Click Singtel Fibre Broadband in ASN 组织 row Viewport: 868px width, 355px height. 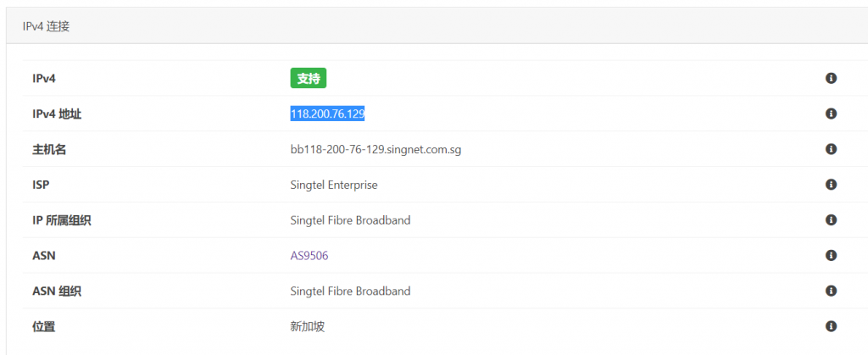coord(350,291)
